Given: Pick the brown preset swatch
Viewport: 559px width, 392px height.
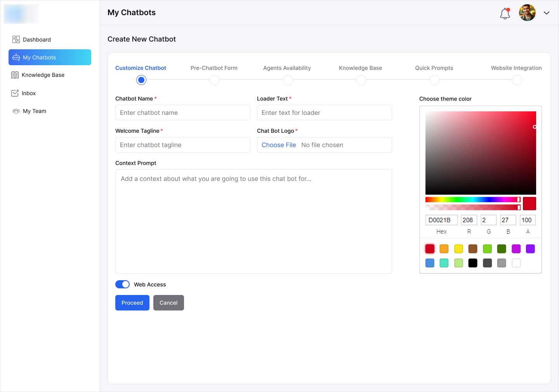Looking at the screenshot, I should click(473, 249).
